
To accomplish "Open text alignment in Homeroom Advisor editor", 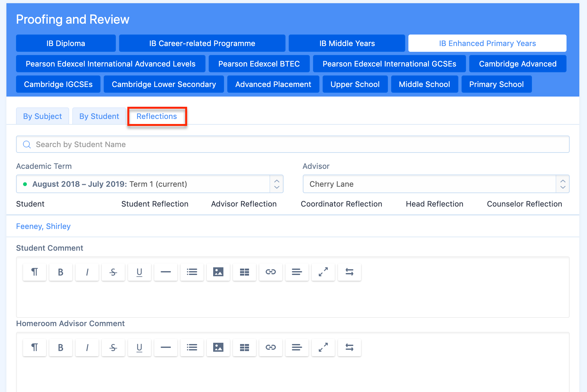I will [297, 348].
